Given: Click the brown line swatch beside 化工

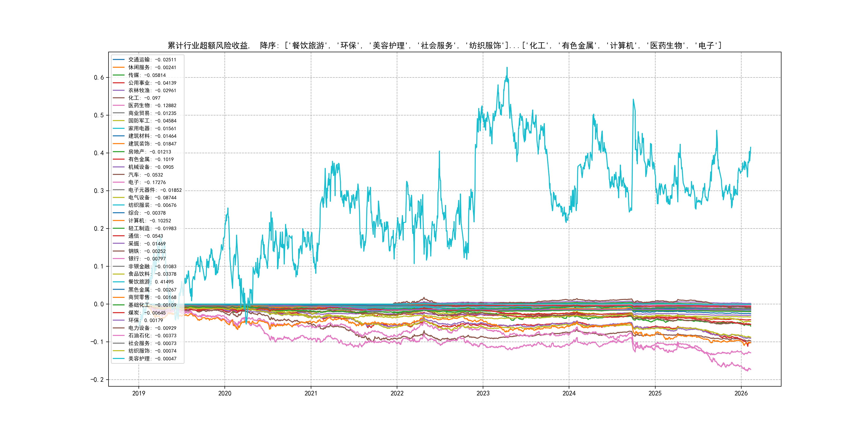Looking at the screenshot, I should tap(119, 98).
